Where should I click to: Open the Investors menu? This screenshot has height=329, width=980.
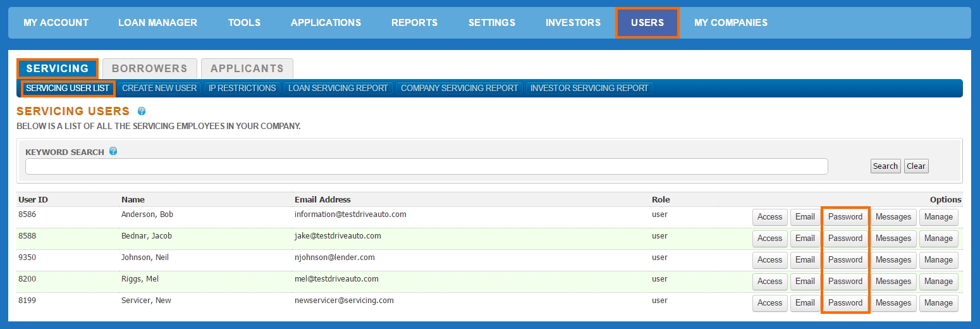[x=573, y=23]
